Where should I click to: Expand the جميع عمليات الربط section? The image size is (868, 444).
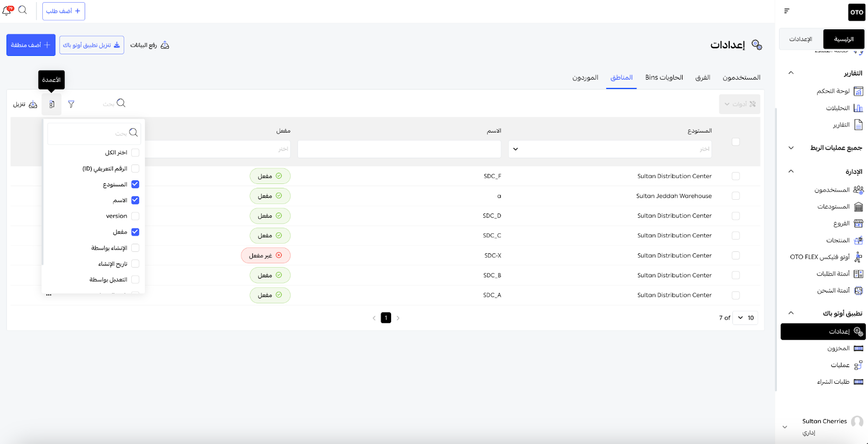click(791, 148)
